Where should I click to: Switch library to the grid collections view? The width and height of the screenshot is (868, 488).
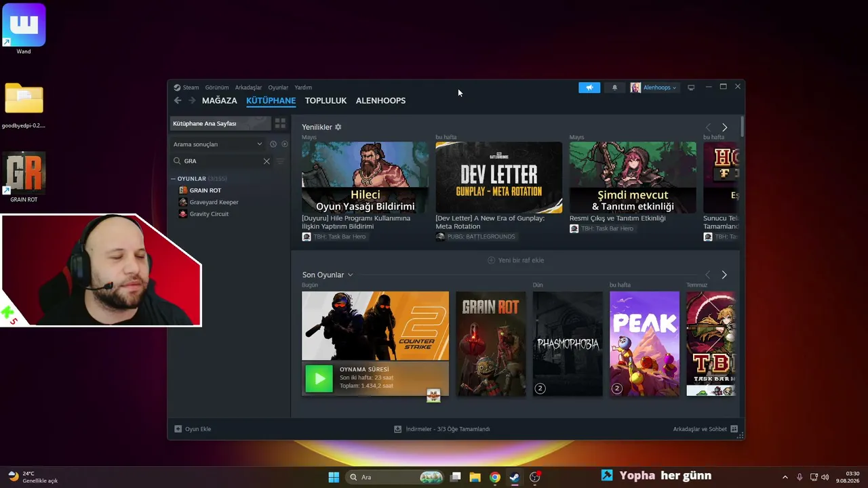coord(280,123)
